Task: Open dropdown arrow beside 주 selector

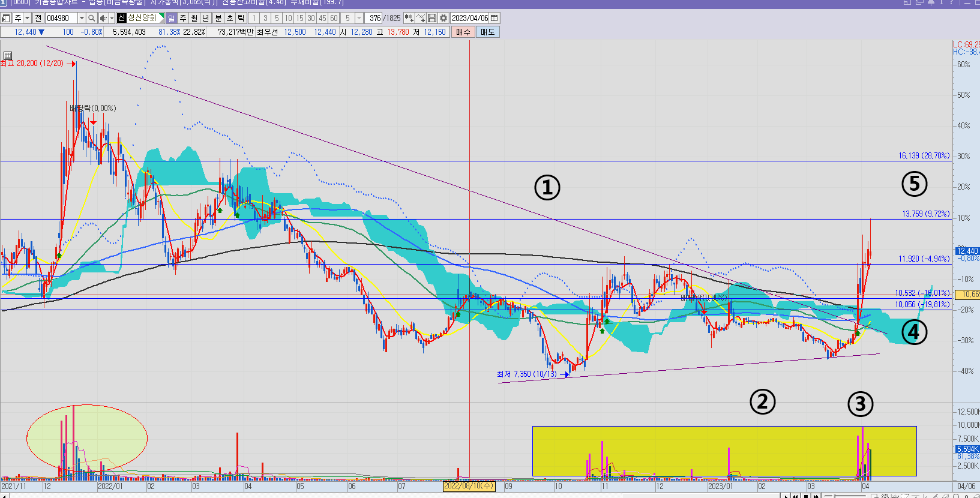Action: pos(27,18)
